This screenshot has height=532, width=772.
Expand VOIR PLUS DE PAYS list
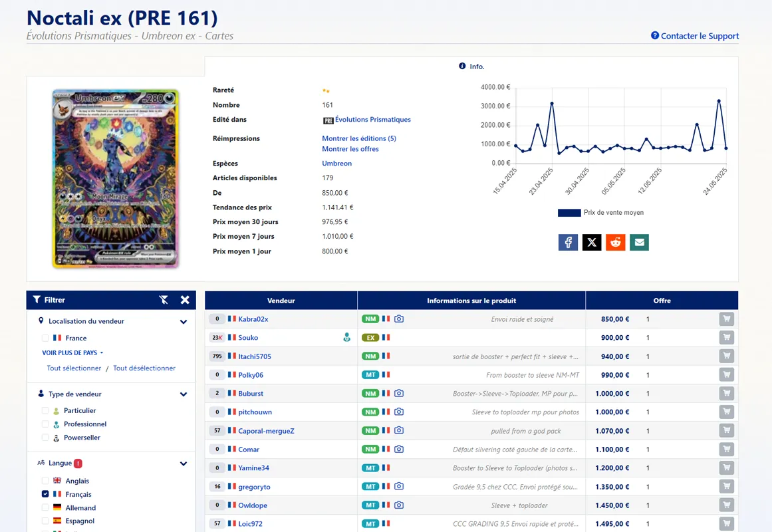[73, 352]
